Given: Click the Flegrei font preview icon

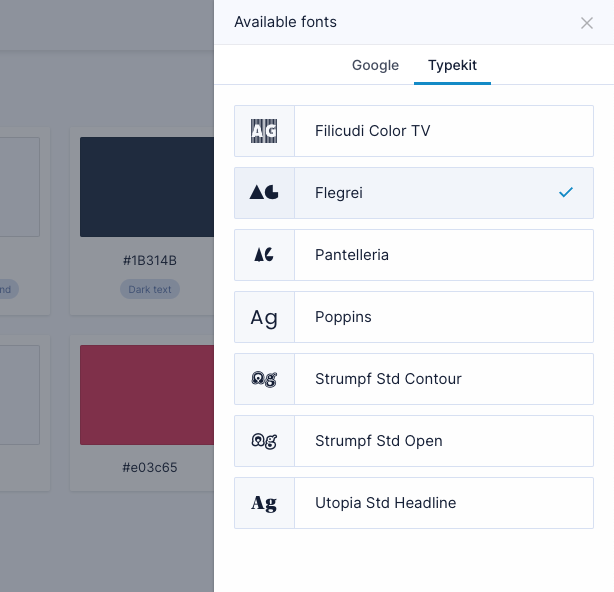Looking at the screenshot, I should pyautogui.click(x=264, y=193).
